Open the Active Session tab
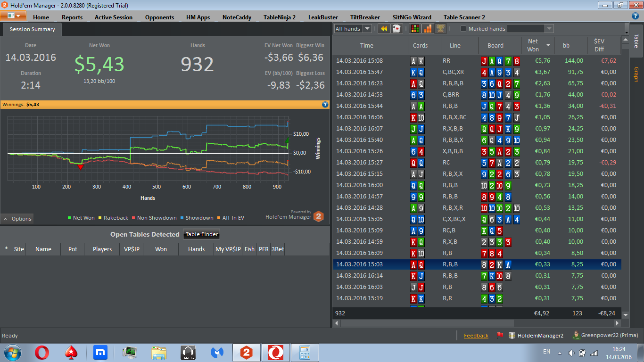 coord(114,17)
